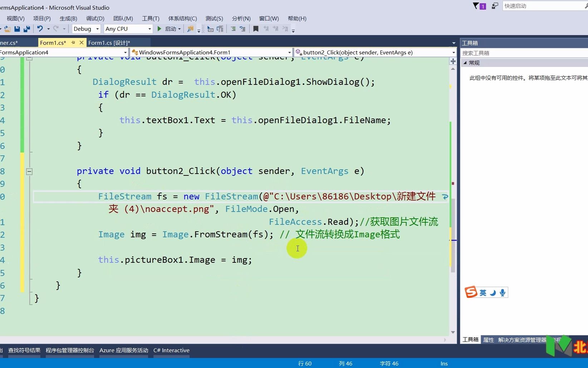Open the 程序包管理器控制台 tab
588x368 pixels.
[70, 350]
